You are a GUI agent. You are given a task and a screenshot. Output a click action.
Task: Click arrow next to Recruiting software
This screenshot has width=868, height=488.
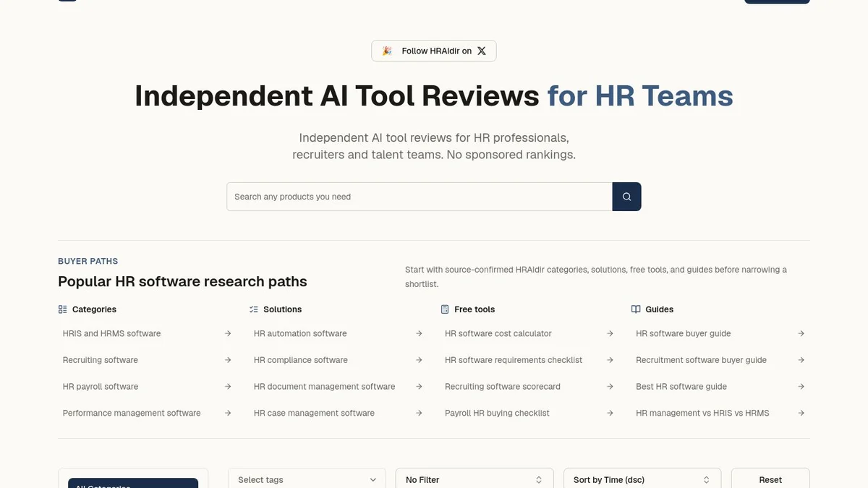point(228,360)
